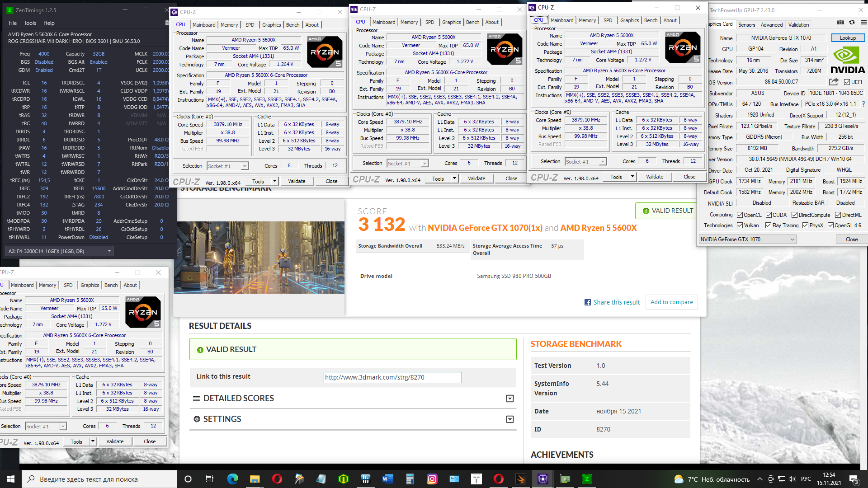Open Calculator from the taskbar
The width and height of the screenshot is (868, 488).
point(410,479)
